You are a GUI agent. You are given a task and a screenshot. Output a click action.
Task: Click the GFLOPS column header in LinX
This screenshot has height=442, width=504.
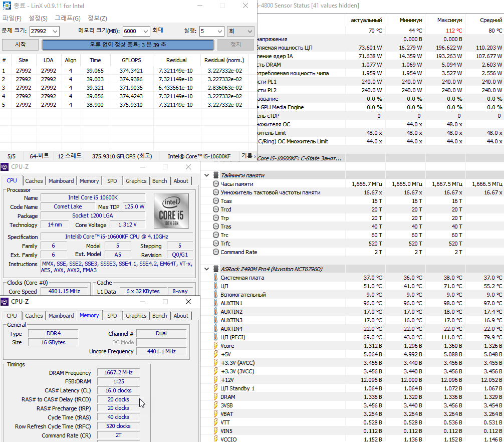(131, 60)
